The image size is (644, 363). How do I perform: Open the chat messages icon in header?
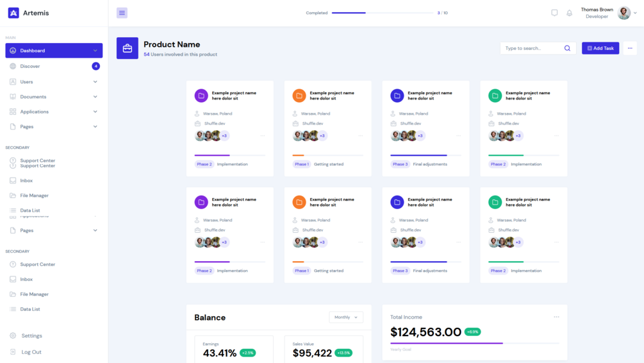click(x=554, y=13)
